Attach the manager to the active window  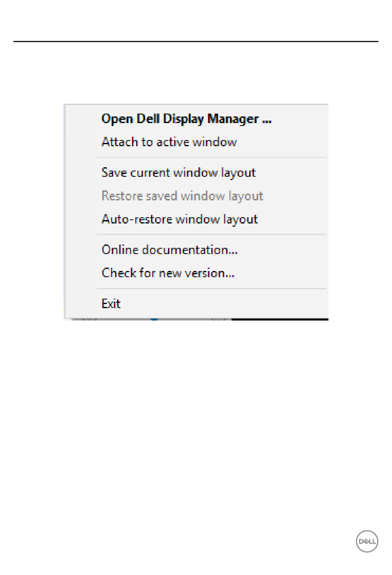(169, 142)
